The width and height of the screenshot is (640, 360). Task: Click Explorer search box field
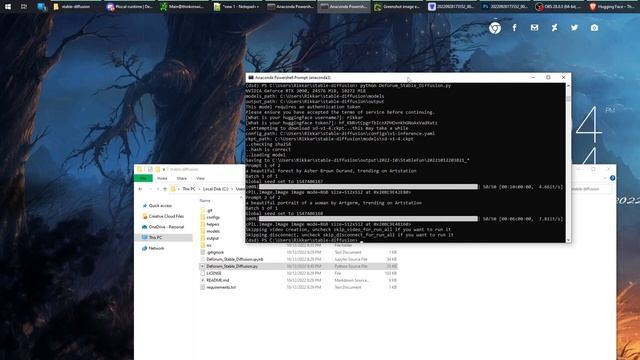tap(591, 189)
